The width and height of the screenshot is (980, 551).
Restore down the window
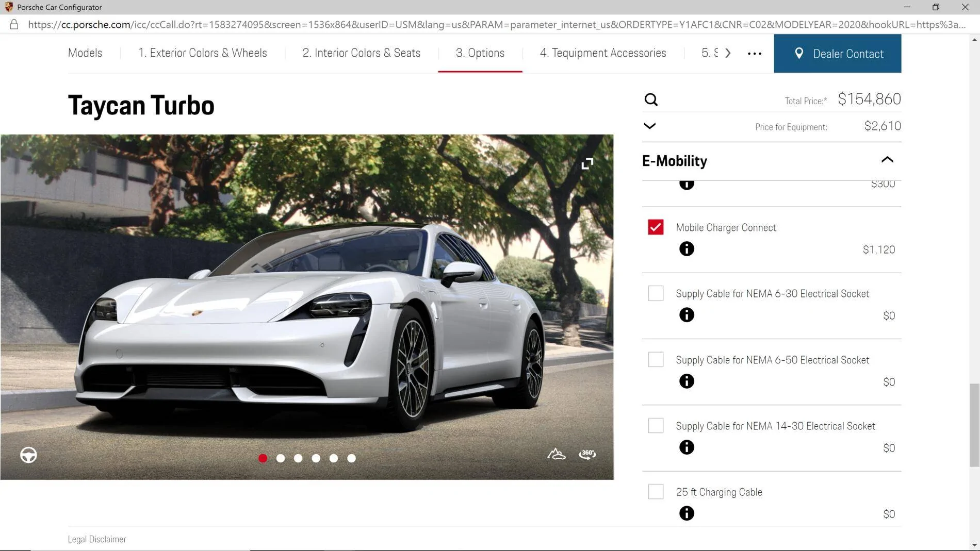click(936, 7)
